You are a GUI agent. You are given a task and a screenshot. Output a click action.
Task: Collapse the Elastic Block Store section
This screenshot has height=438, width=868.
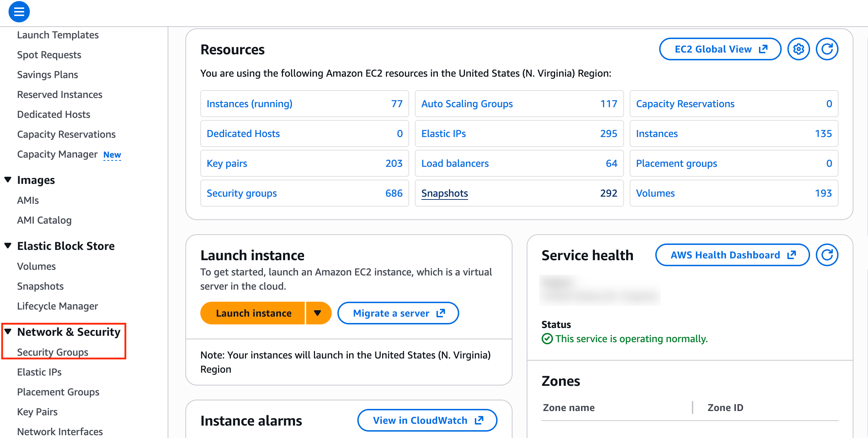[x=8, y=245]
